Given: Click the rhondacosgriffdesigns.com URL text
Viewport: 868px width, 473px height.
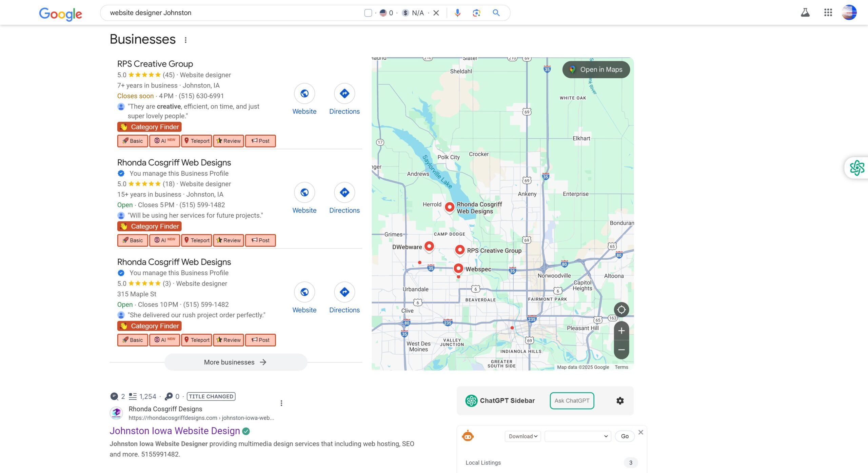Looking at the screenshot, I should (x=201, y=418).
